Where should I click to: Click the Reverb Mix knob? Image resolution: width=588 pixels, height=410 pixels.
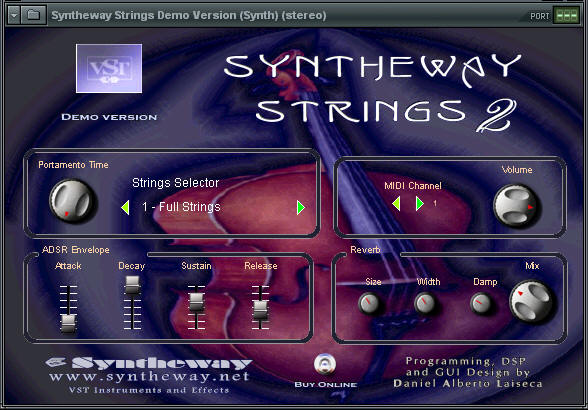[x=531, y=301]
